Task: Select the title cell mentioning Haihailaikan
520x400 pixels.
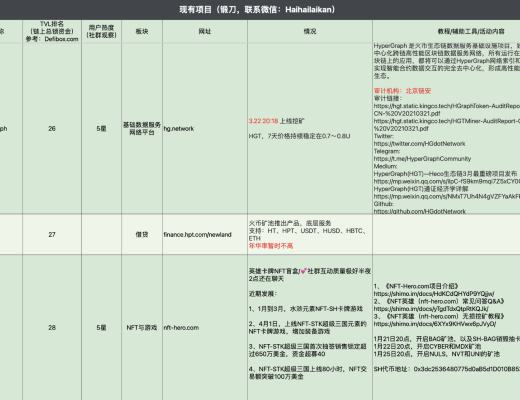Action: click(x=257, y=9)
